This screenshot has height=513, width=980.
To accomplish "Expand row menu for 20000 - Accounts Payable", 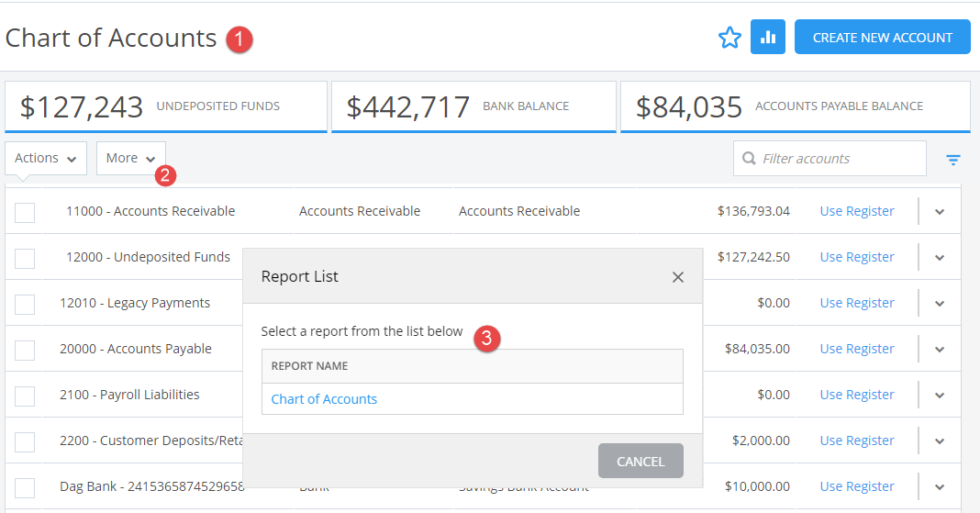I will 940,350.
